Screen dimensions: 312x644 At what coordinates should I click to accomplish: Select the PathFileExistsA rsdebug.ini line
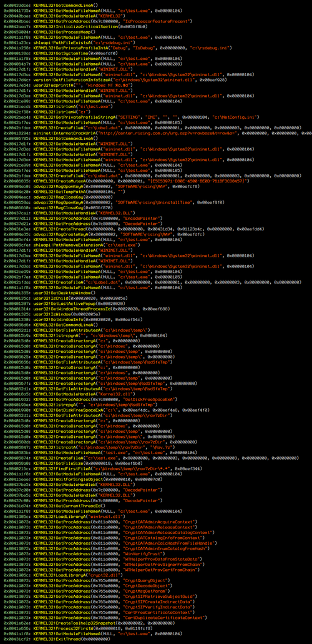tap(59, 42)
